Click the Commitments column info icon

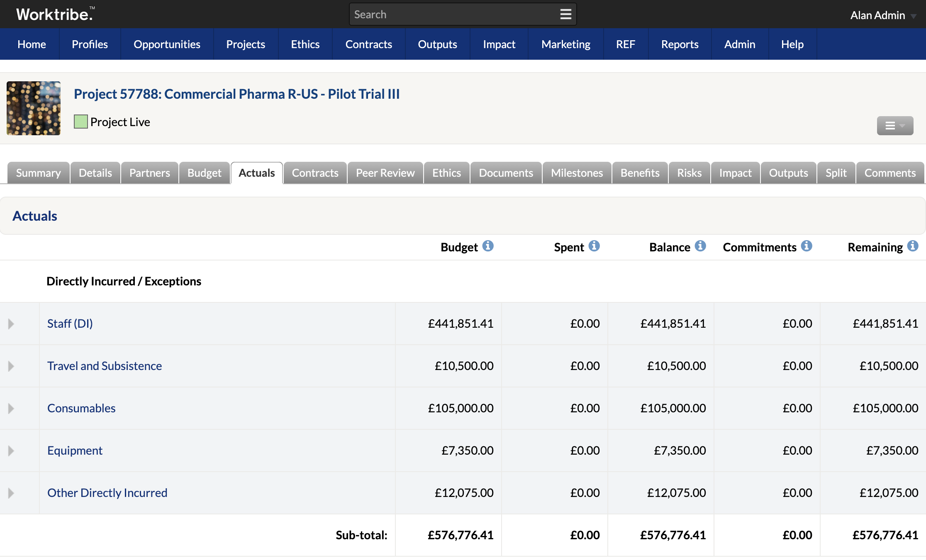click(807, 246)
